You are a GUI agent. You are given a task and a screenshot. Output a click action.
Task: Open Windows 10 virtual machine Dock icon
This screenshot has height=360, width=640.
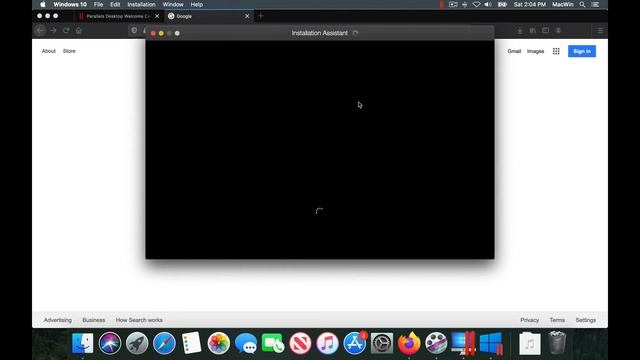click(x=491, y=343)
